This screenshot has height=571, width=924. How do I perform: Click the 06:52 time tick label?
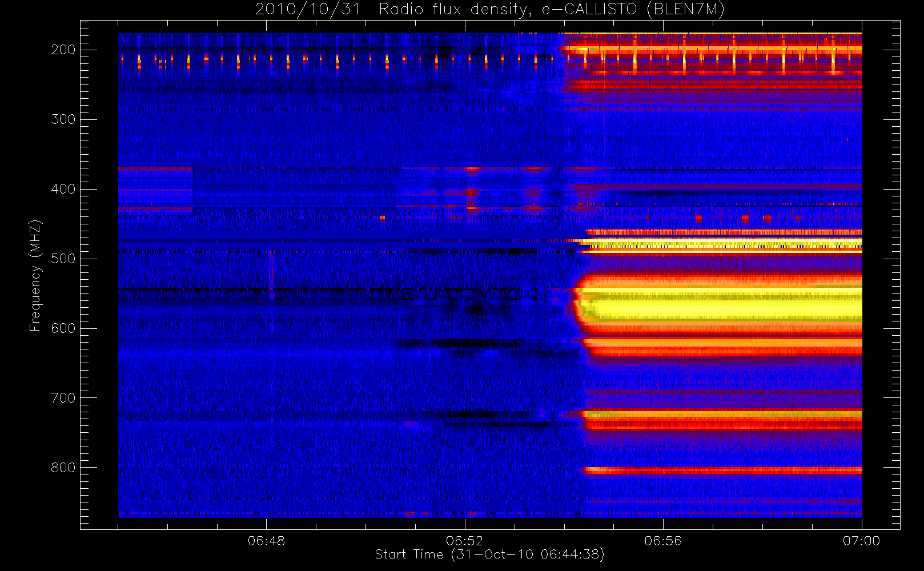464,541
